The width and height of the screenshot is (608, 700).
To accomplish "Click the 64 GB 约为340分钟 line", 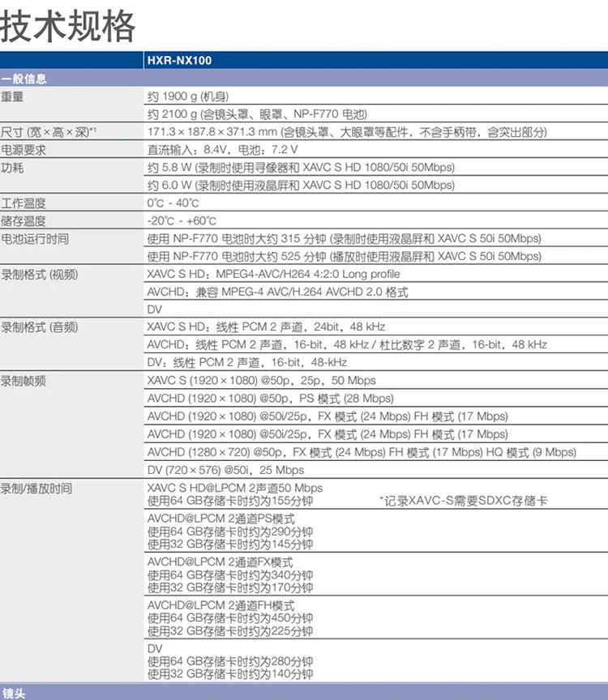I will (x=230, y=575).
